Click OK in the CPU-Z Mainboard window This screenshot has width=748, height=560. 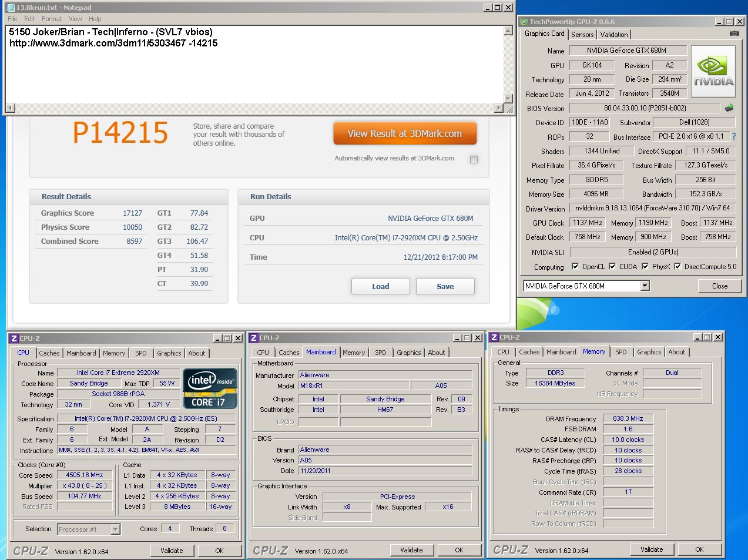tap(459, 550)
